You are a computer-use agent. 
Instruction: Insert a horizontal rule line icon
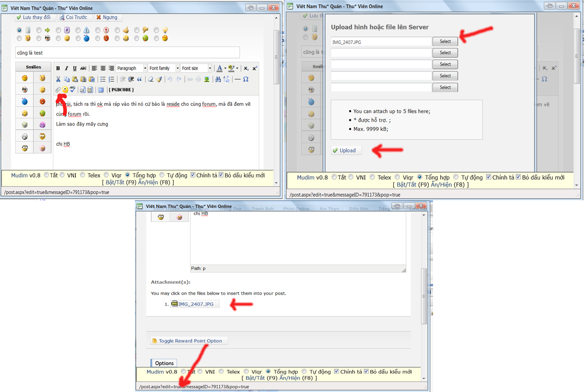point(238,79)
